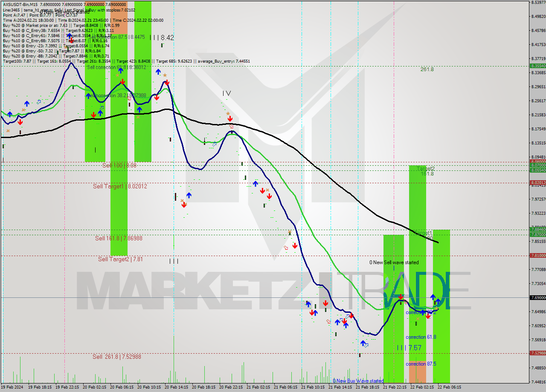The height and width of the screenshot is (392, 546).
Task: Click the 20 Feb 06:15 time label
Action: [x=122, y=387]
